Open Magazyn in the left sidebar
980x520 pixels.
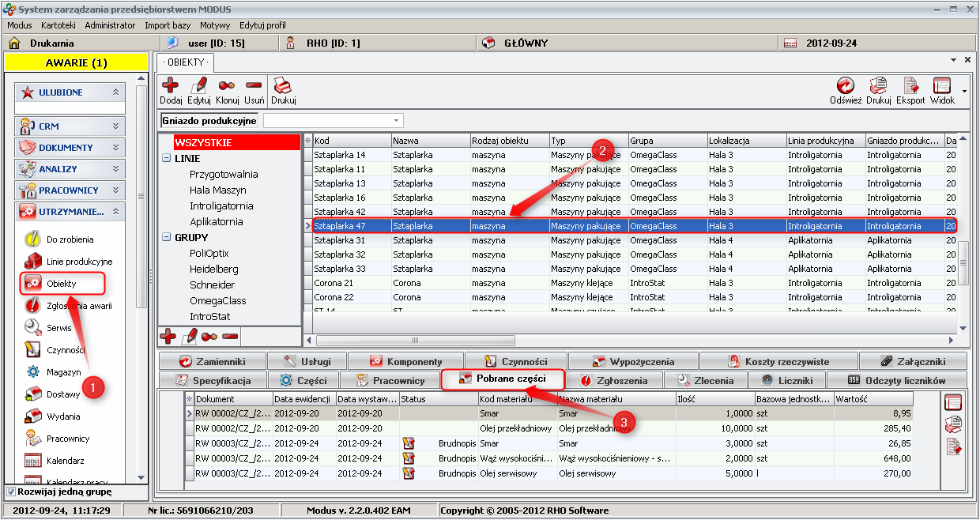tap(63, 372)
